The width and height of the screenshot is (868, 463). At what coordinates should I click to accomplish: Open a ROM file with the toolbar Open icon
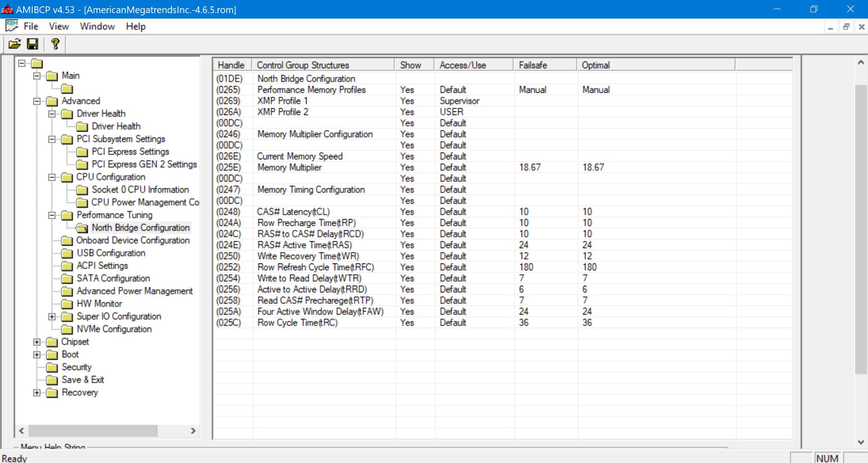tap(15, 44)
